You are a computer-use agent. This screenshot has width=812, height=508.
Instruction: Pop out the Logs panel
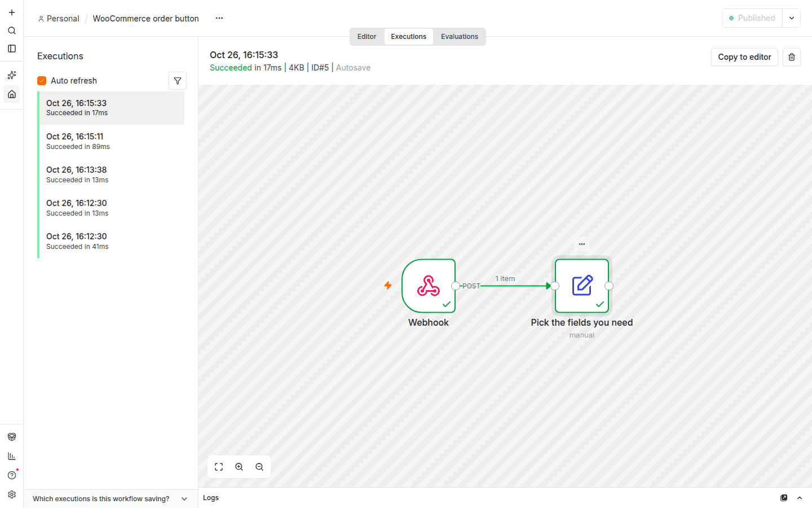(784, 498)
